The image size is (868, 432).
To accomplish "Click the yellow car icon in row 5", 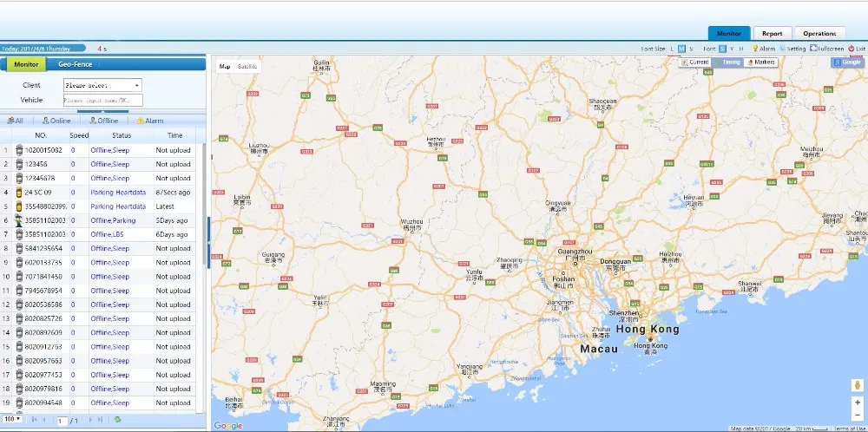I will [19, 206].
